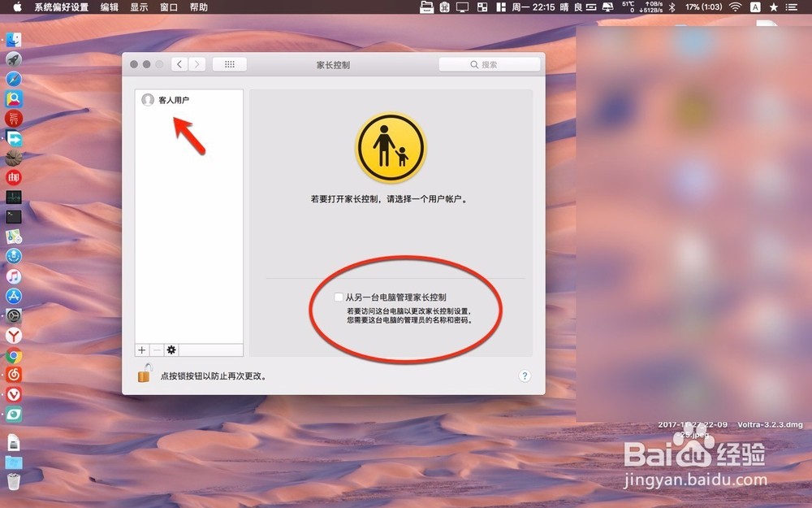This screenshot has height=508, width=812.
Task: Open help with the question mark button
Action: (525, 376)
